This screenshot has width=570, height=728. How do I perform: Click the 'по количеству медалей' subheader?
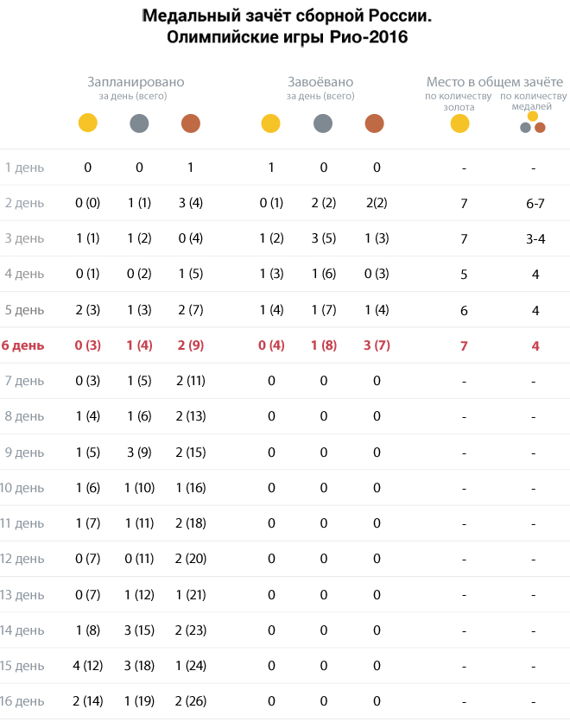click(x=533, y=101)
